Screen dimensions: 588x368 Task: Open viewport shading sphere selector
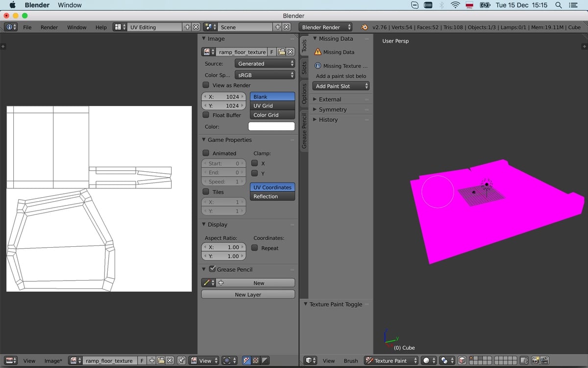point(429,360)
